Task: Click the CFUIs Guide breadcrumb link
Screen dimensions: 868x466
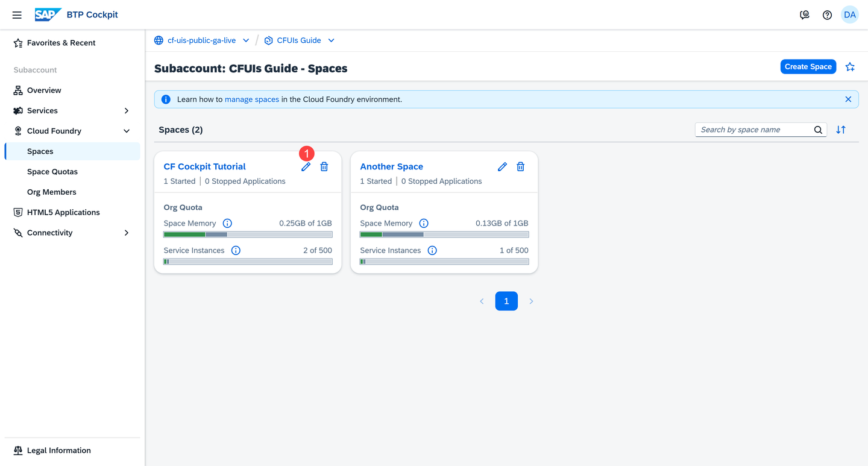Action: point(299,40)
